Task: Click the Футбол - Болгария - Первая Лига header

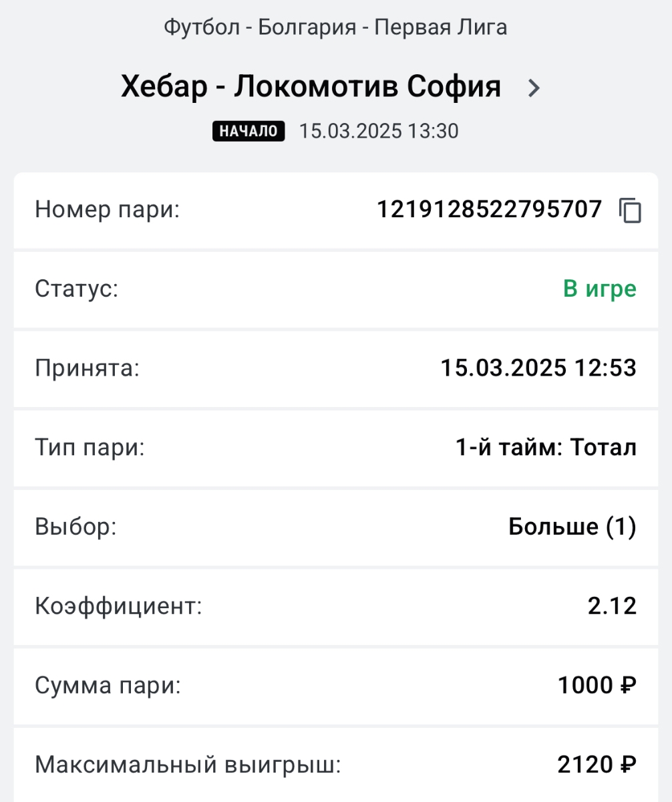Action: tap(335, 27)
